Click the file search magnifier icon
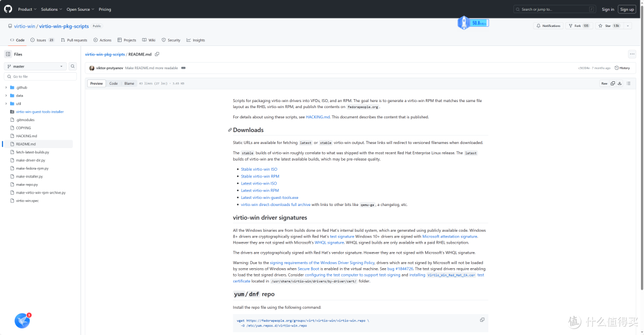Viewport: 644px width, 335px height. pyautogui.click(x=73, y=66)
